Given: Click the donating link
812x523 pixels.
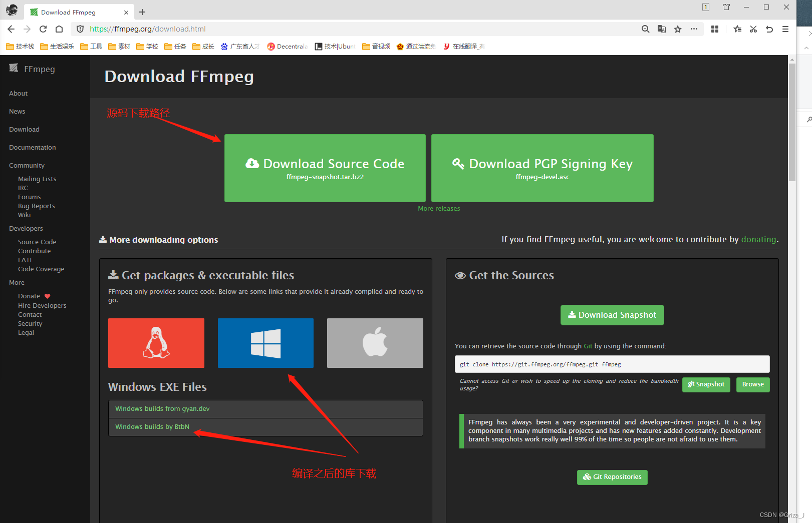Looking at the screenshot, I should point(759,240).
